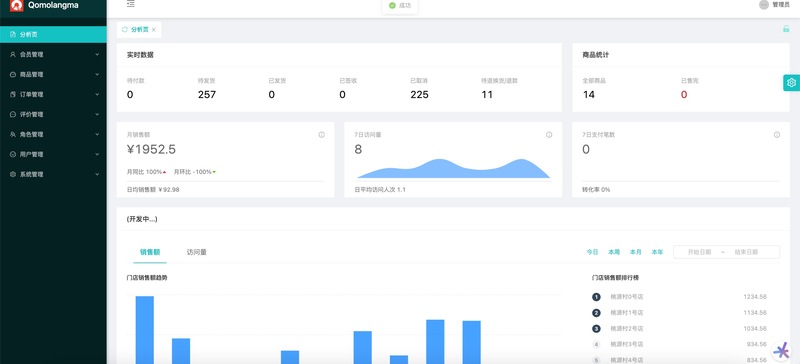Click the purple floating assistant icon
Image resolution: width=800 pixels, height=364 pixels.
pos(781,350)
